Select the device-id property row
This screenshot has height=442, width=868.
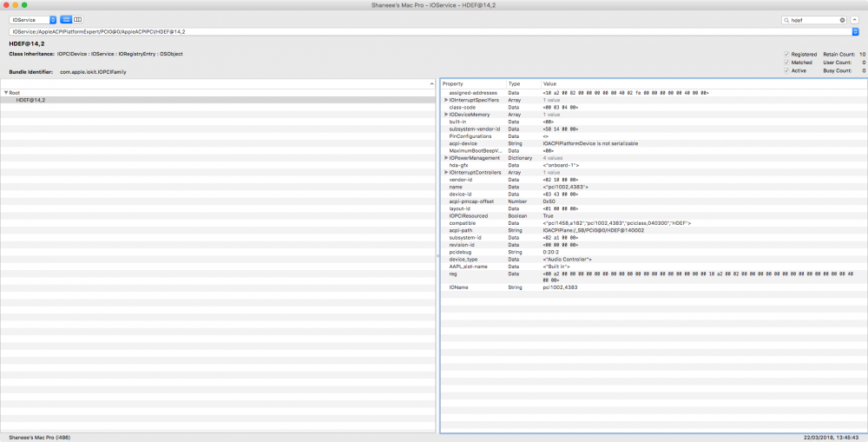click(654, 194)
